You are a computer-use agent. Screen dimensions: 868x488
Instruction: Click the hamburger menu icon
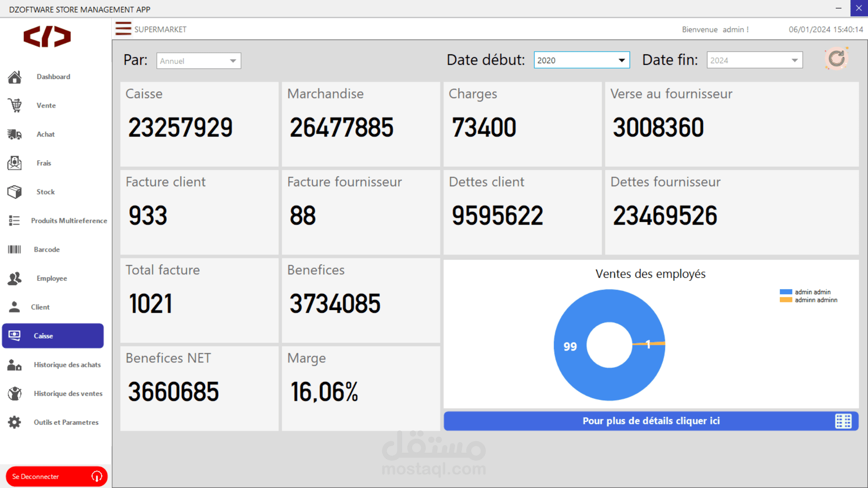pos(123,29)
